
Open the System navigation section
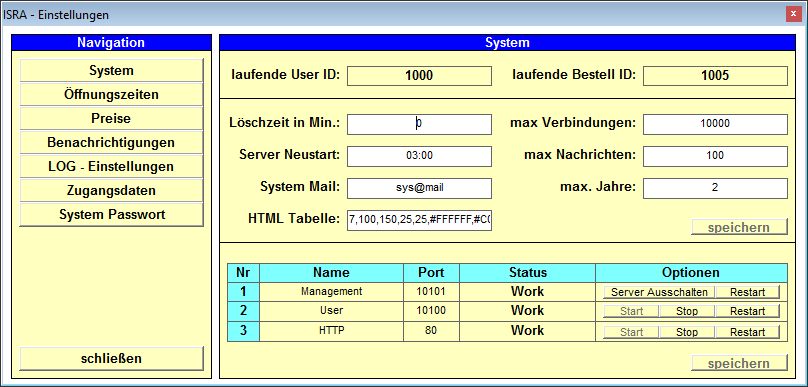pyautogui.click(x=111, y=71)
